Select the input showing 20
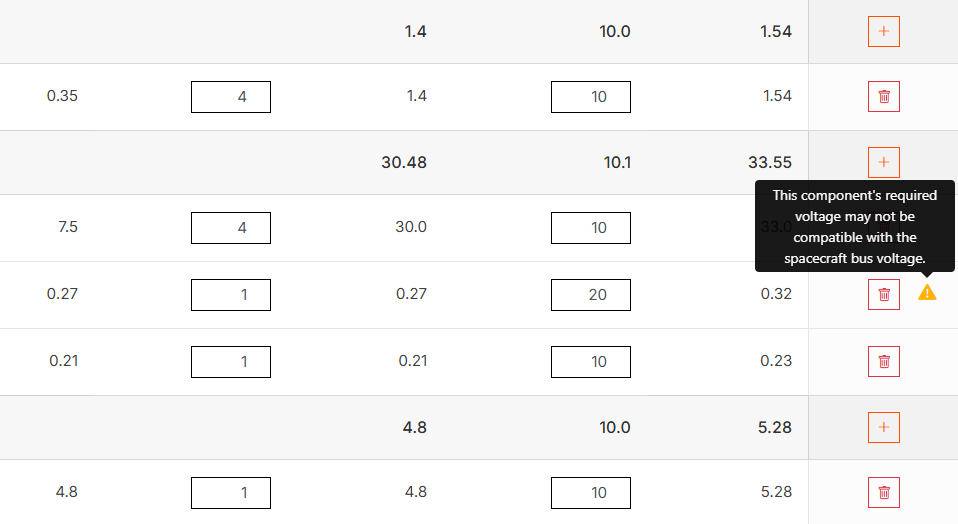 591,295
